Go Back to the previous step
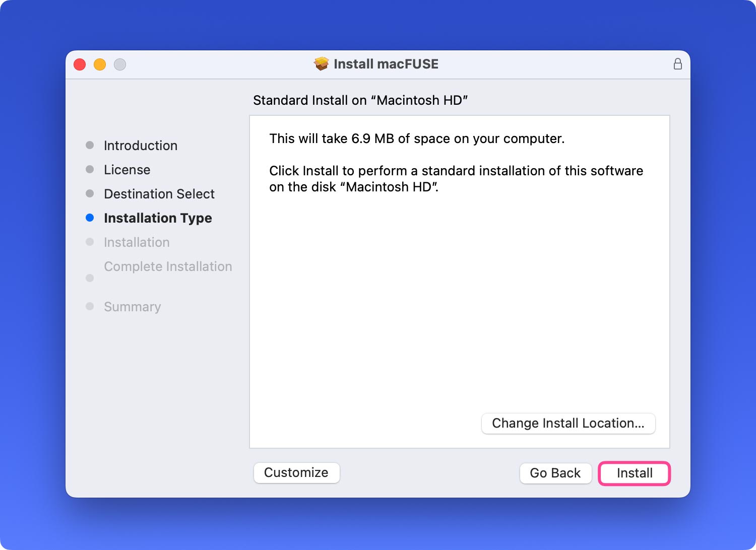 click(x=555, y=473)
